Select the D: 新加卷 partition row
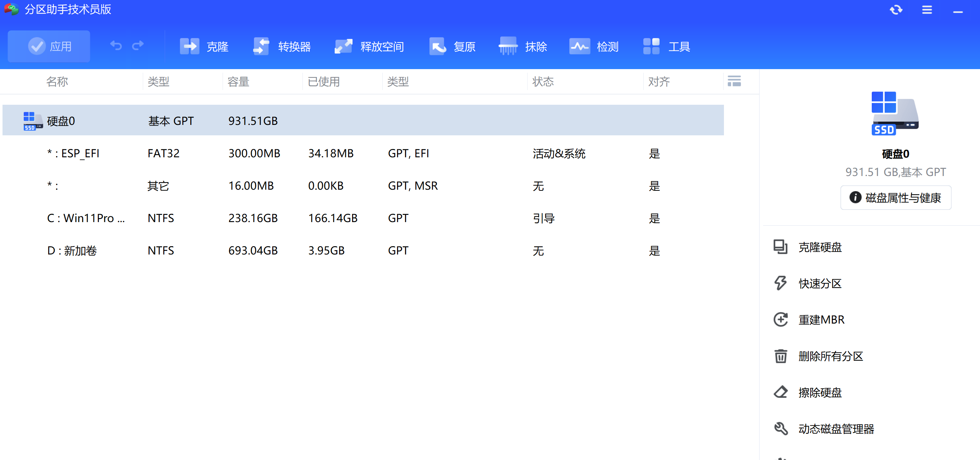The image size is (980, 460). click(x=363, y=250)
